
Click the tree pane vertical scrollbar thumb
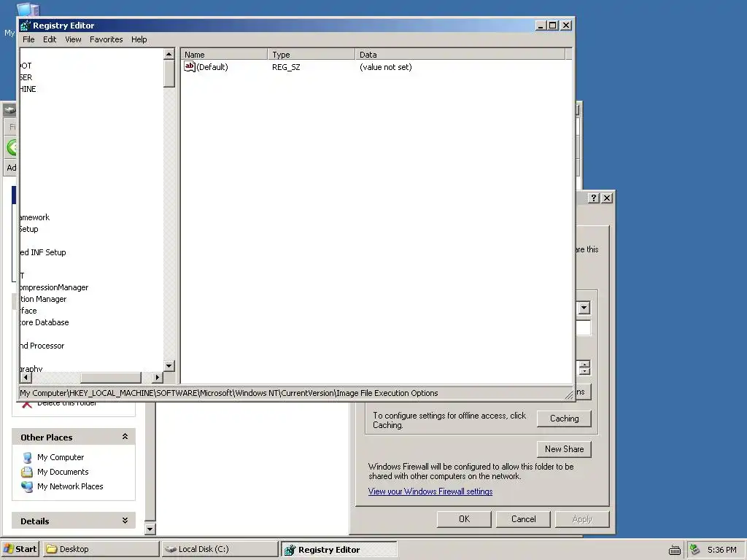click(169, 74)
